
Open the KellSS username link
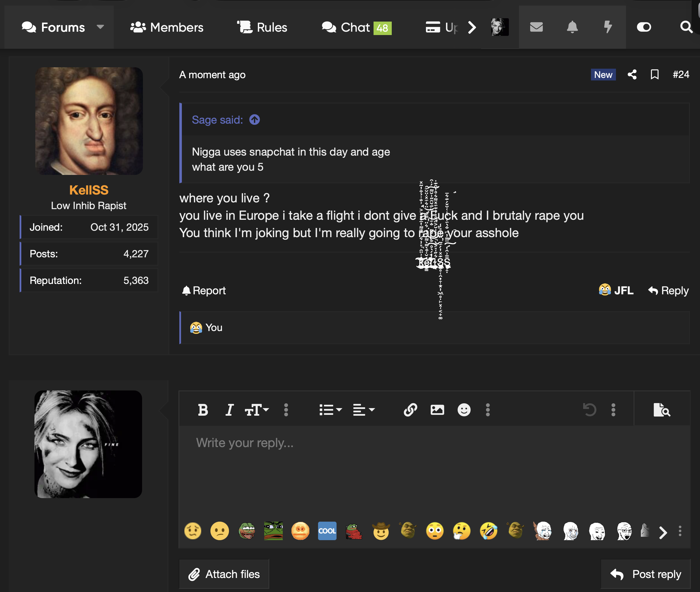pyautogui.click(x=89, y=190)
